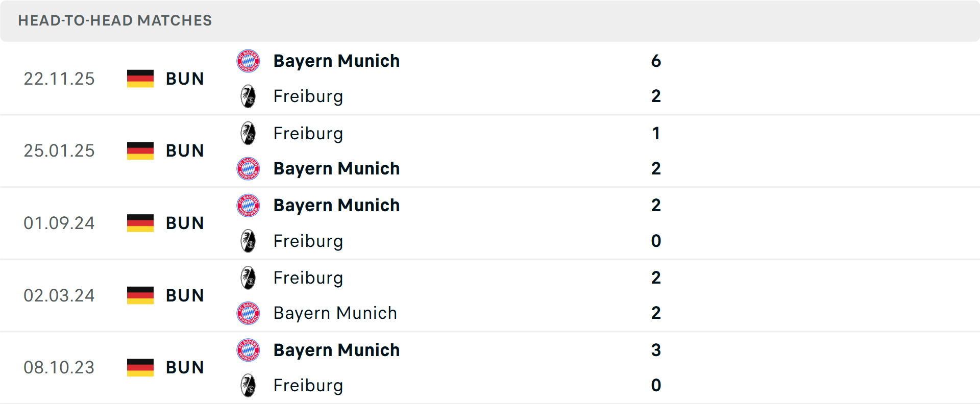Click the date 08.10.23
The height and width of the screenshot is (404, 980).
point(59,367)
